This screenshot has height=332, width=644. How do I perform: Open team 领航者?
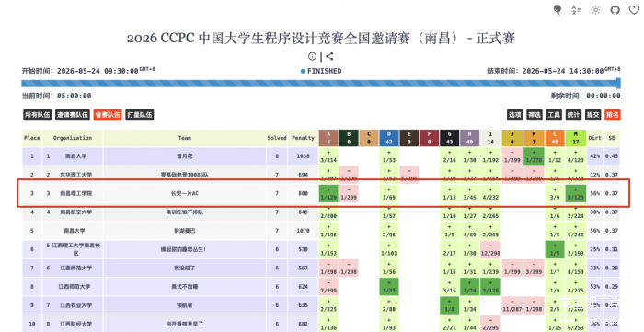point(184,305)
